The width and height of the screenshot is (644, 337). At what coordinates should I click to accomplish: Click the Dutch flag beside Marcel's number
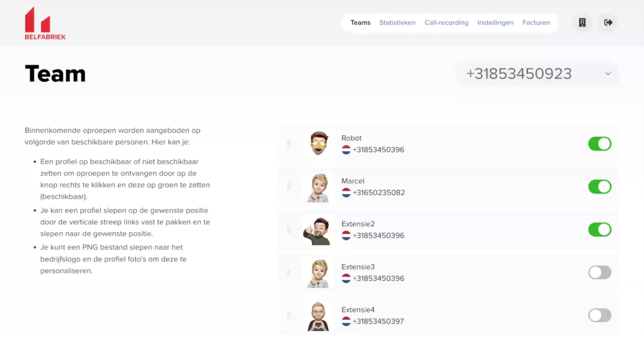346,193
